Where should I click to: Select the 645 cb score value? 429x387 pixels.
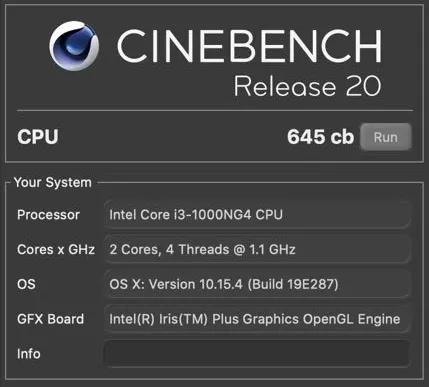pos(320,137)
